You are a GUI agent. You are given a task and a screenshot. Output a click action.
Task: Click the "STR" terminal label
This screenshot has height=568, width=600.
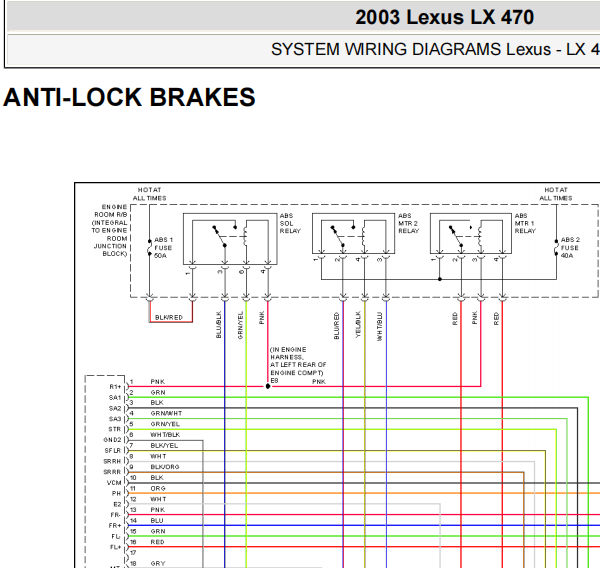point(115,429)
